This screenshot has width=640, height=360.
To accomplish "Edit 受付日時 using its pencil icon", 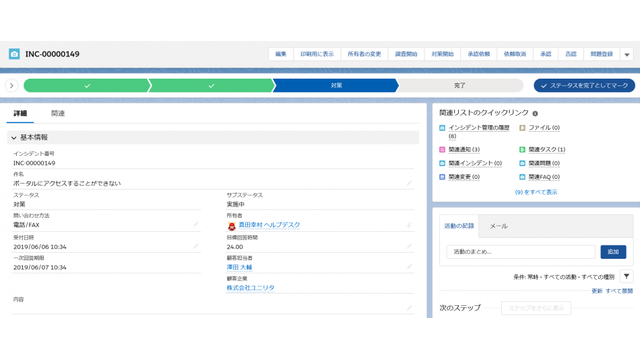I will coord(196,246).
